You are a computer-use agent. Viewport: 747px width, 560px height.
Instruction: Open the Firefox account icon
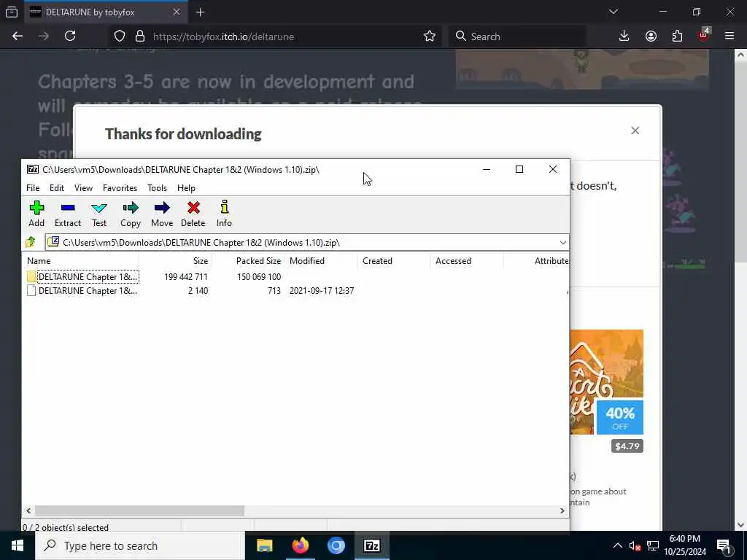(651, 36)
